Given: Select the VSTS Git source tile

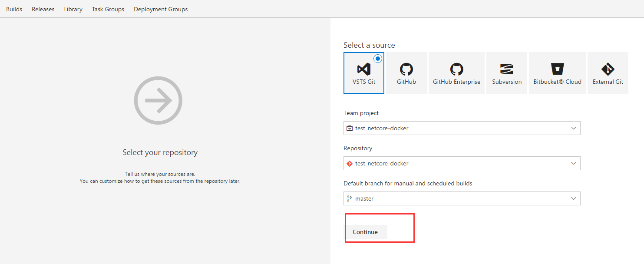Looking at the screenshot, I should (x=364, y=73).
